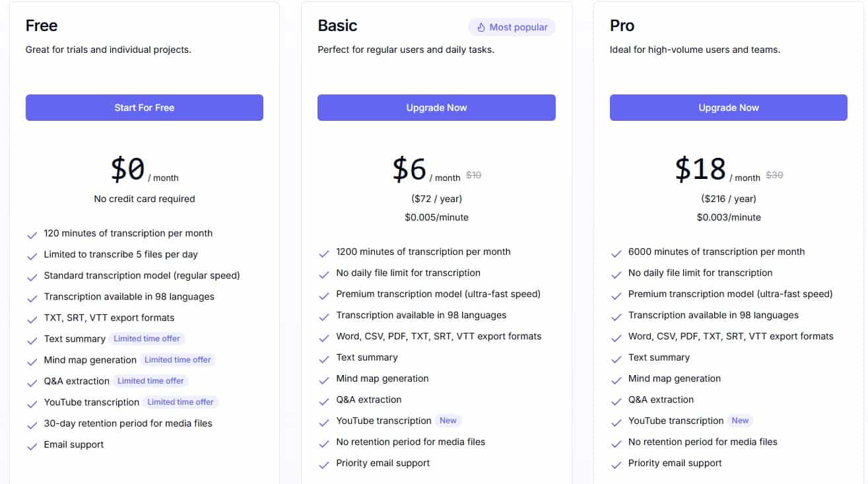This screenshot has height=484, width=868.
Task: Click the checkmark beside TXT, SRT, VTT export formats
Action: tap(32, 318)
